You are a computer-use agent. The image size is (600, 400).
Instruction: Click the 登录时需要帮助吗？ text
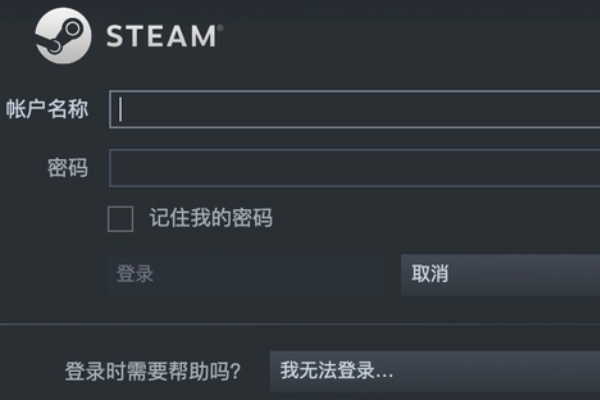click(152, 372)
